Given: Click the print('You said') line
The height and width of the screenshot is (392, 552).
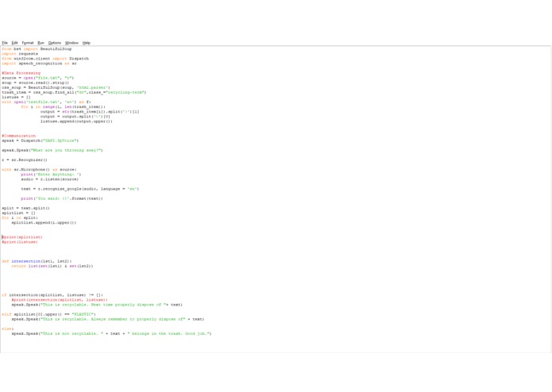Looking at the screenshot, I should (x=62, y=198).
